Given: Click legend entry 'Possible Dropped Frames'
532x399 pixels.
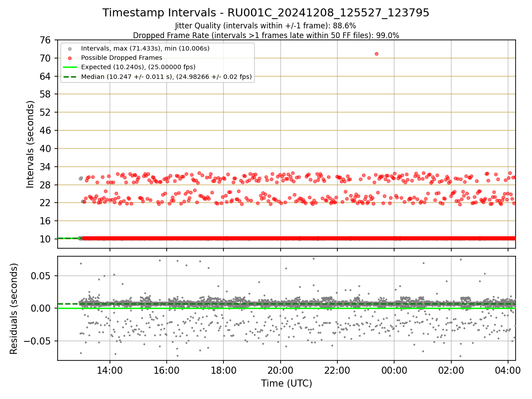Looking at the screenshot, I should click(x=121, y=58).
